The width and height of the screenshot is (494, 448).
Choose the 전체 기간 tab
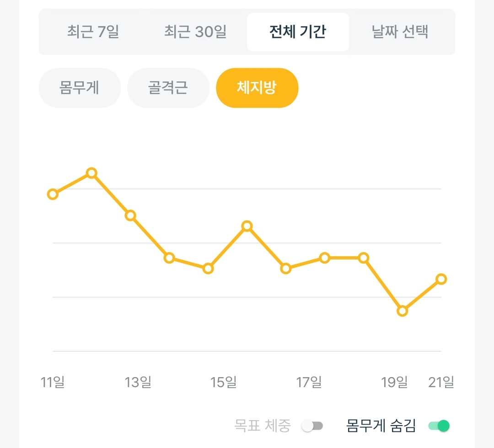pyautogui.click(x=298, y=32)
